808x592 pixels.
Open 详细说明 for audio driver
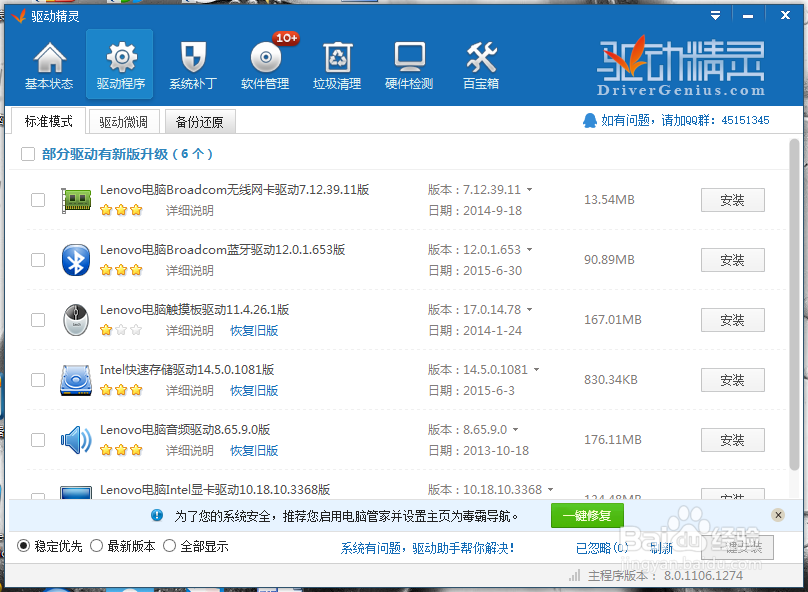tap(190, 451)
